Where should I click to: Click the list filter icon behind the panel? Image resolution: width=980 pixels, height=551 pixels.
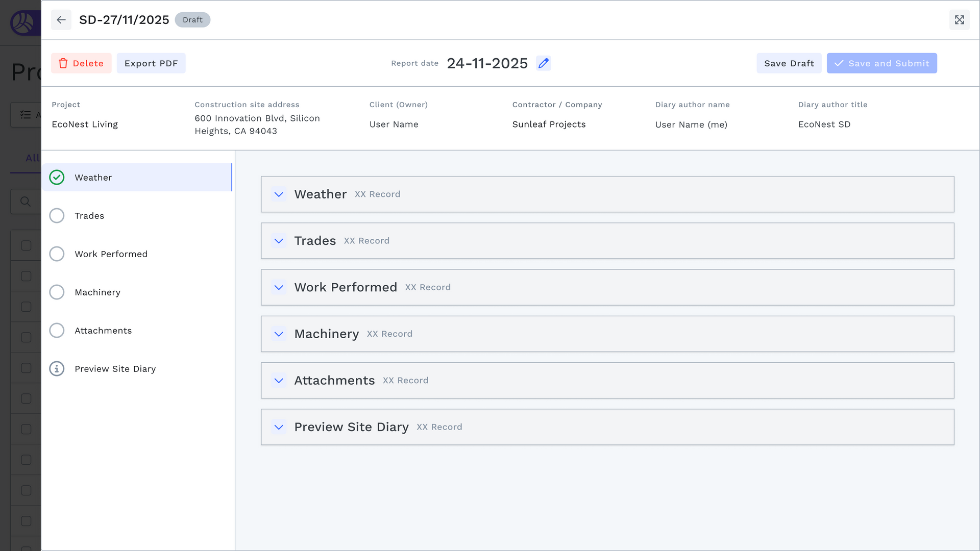click(26, 115)
